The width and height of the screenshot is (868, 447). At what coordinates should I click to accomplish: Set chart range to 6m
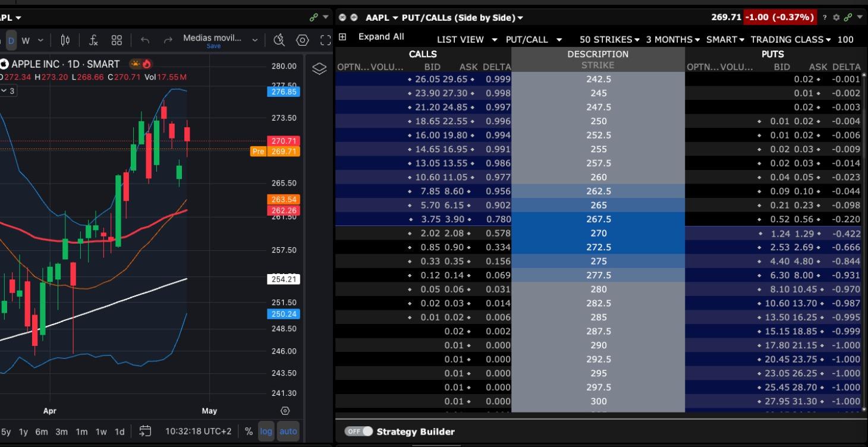[x=42, y=432]
